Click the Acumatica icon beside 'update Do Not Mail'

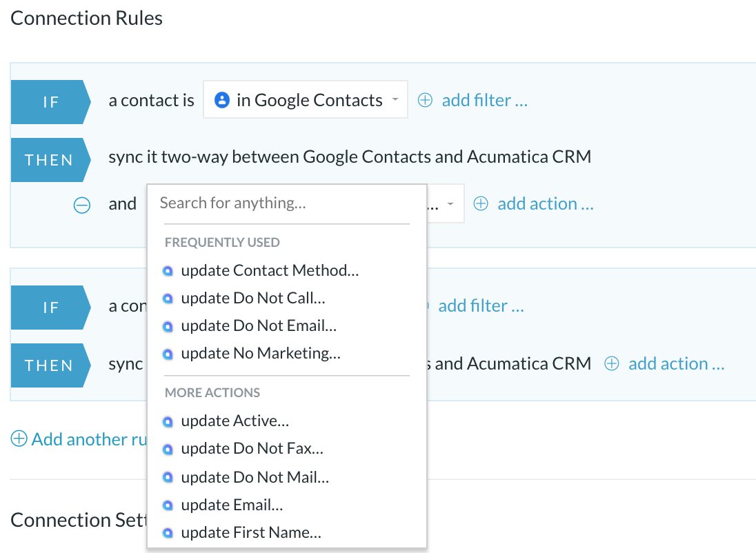tap(168, 477)
